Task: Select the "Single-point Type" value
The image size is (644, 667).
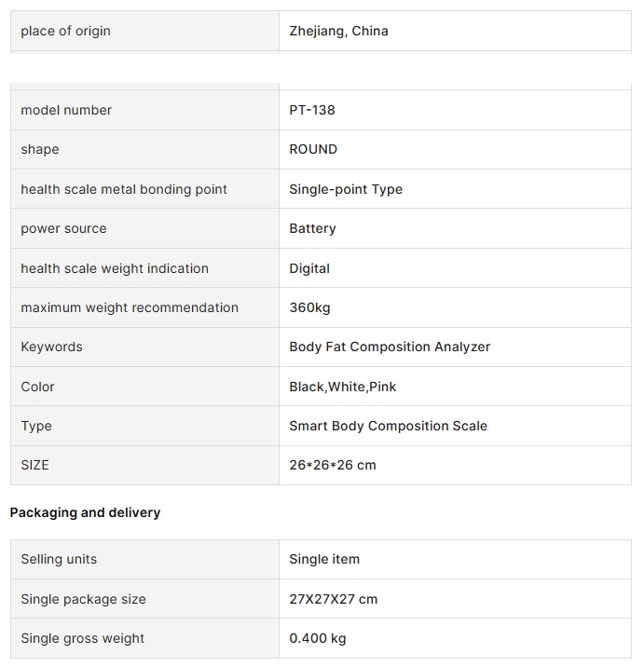Action: pyautogui.click(x=346, y=189)
